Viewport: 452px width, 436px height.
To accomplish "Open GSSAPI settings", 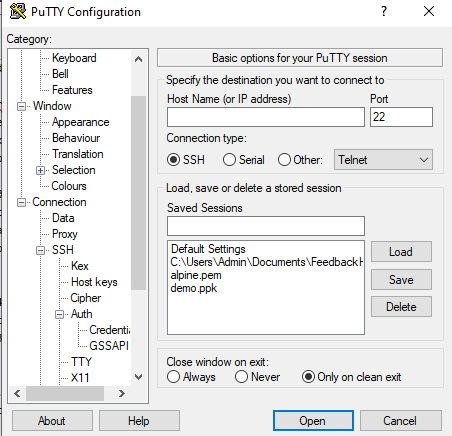I will (109, 346).
